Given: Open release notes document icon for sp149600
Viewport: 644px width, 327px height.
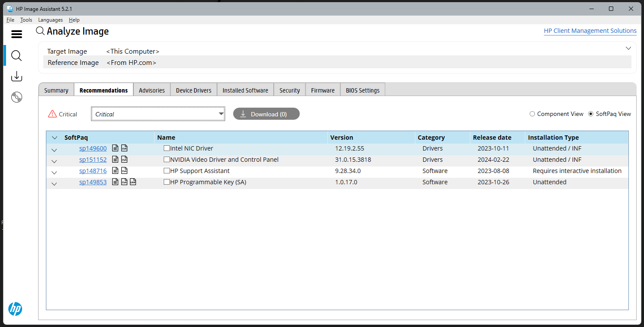Looking at the screenshot, I should pyautogui.click(x=115, y=147).
